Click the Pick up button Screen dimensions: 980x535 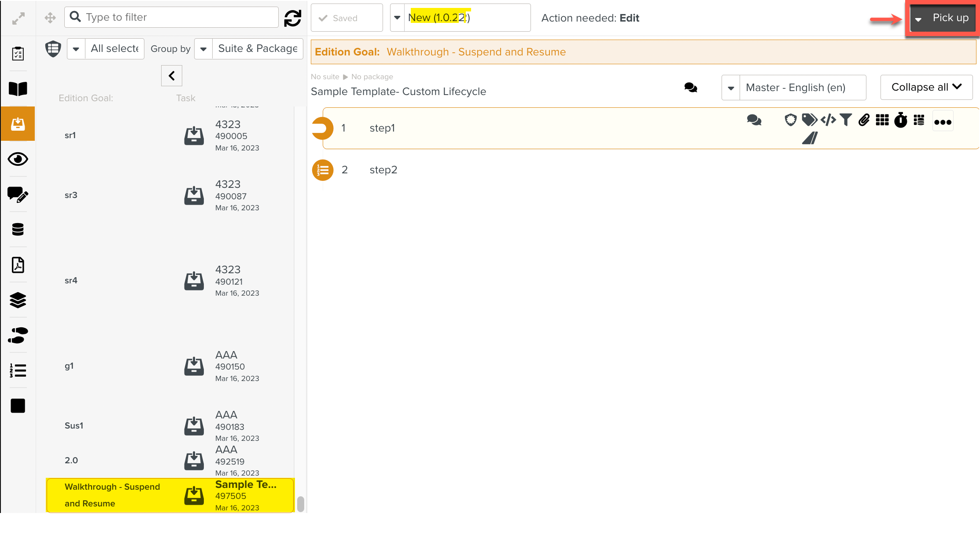[x=950, y=18]
